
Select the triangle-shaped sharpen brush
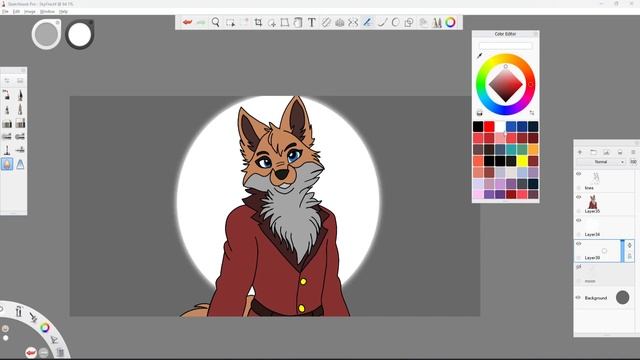(20, 164)
